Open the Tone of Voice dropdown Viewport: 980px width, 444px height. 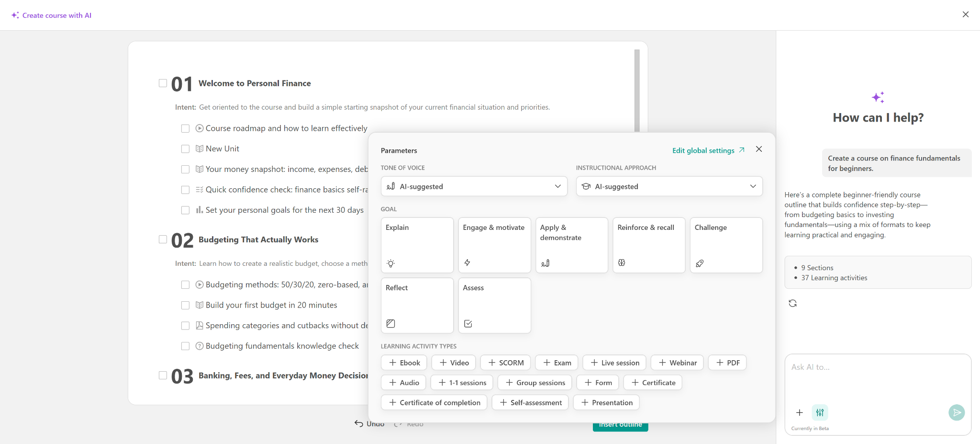point(474,186)
